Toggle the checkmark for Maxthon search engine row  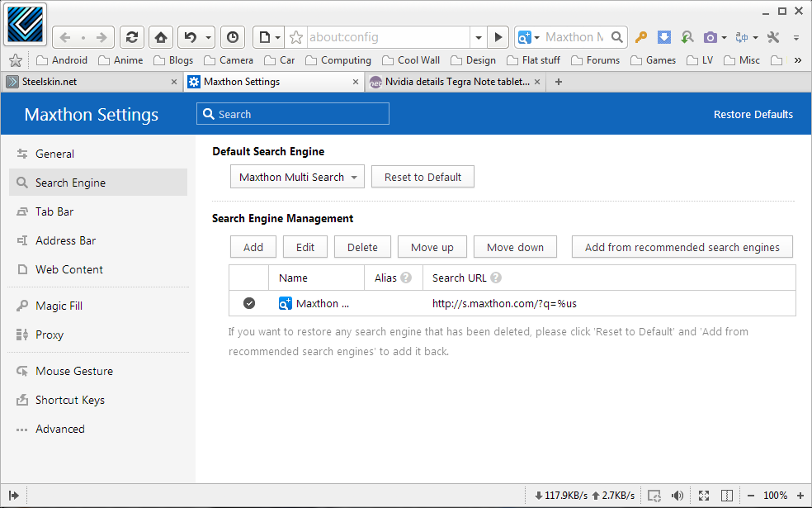[249, 303]
